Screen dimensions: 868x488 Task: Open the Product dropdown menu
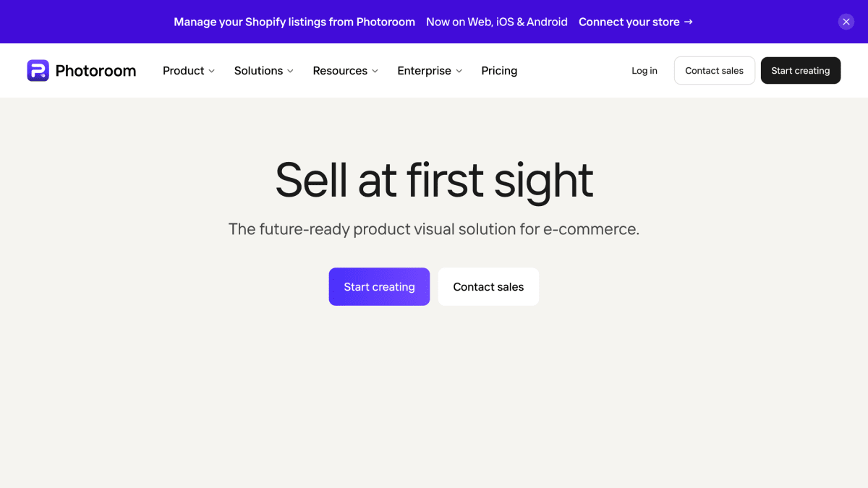coord(189,71)
